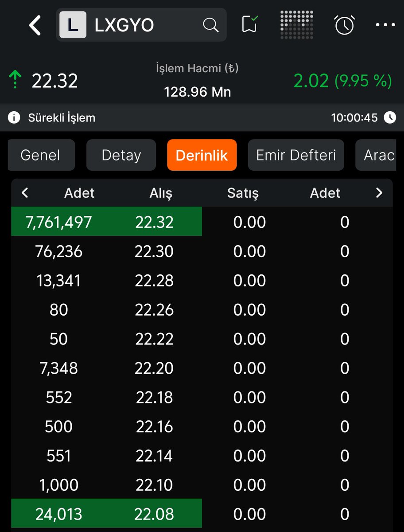Viewport: 404px width, 532px height.
Task: Select the 22.32 bid price cell
Action: 154,222
